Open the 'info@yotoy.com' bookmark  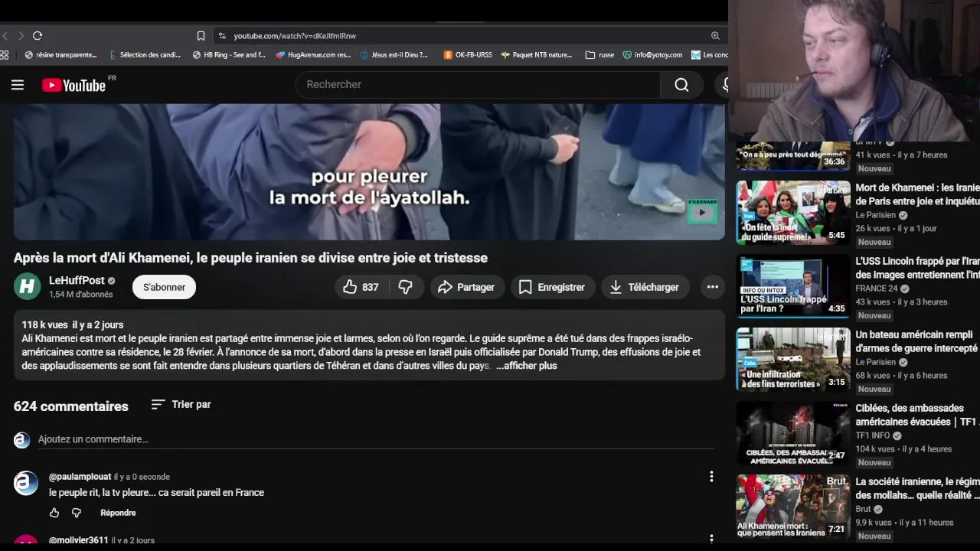tap(652, 55)
